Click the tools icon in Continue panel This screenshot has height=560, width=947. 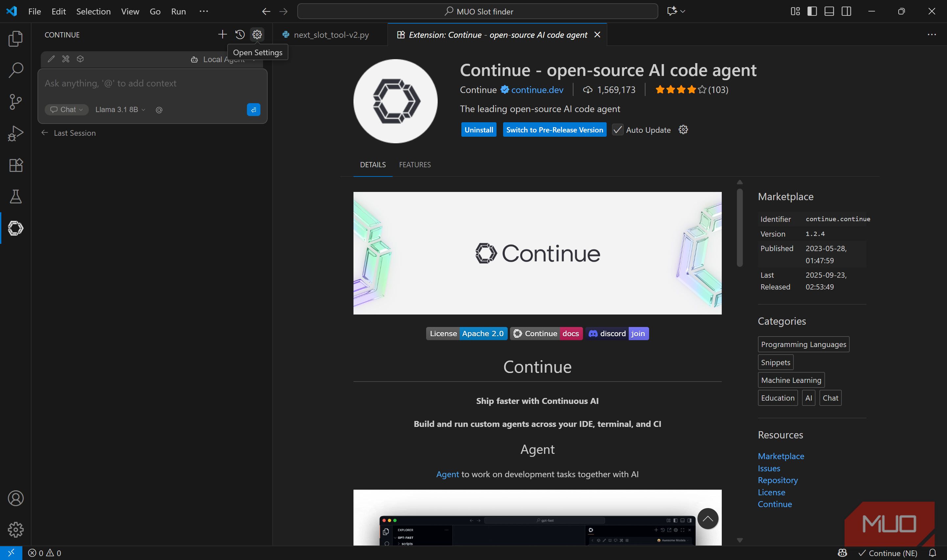(66, 59)
